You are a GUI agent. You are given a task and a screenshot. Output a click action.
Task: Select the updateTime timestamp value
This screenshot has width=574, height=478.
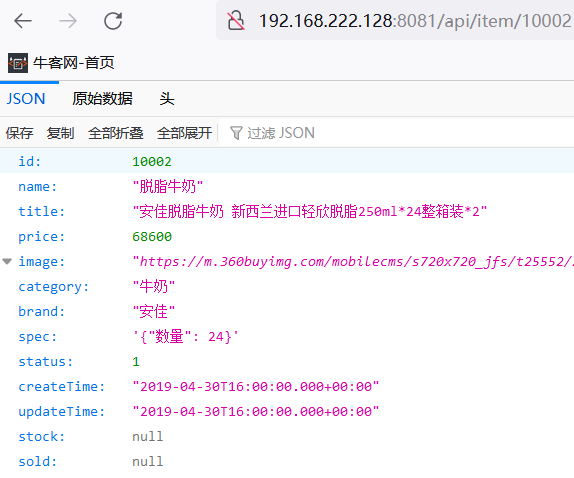256,411
